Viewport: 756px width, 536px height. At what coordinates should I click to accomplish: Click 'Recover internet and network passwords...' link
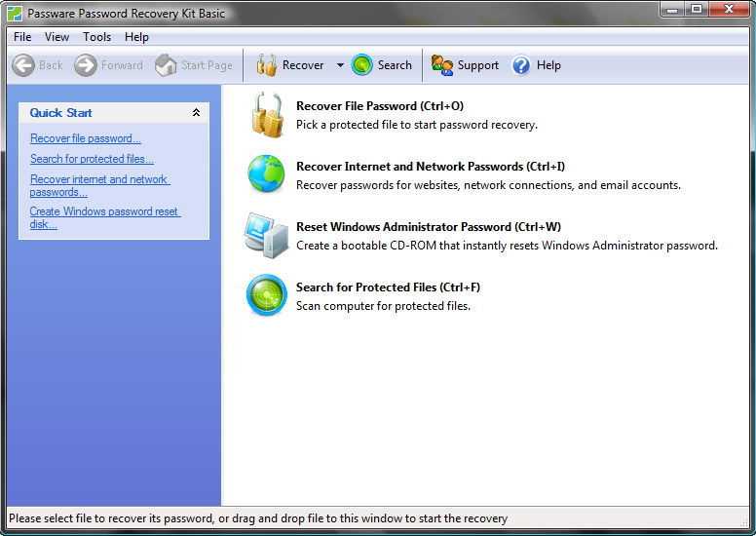(x=99, y=185)
